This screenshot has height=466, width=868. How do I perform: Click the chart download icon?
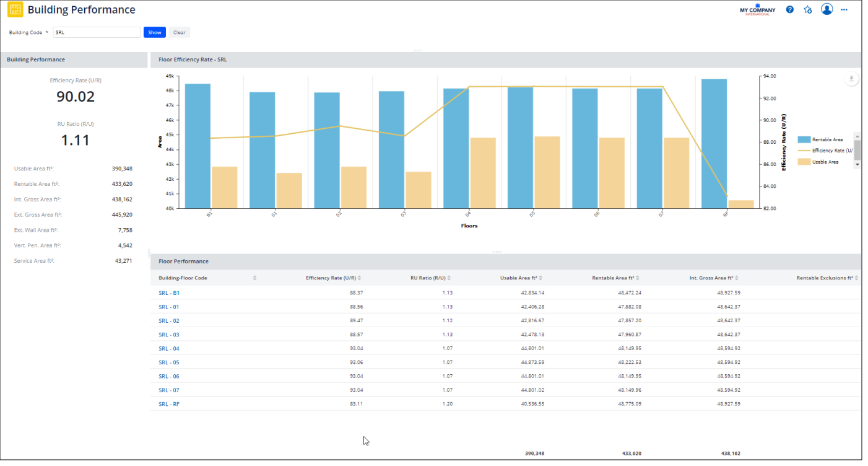pyautogui.click(x=851, y=79)
